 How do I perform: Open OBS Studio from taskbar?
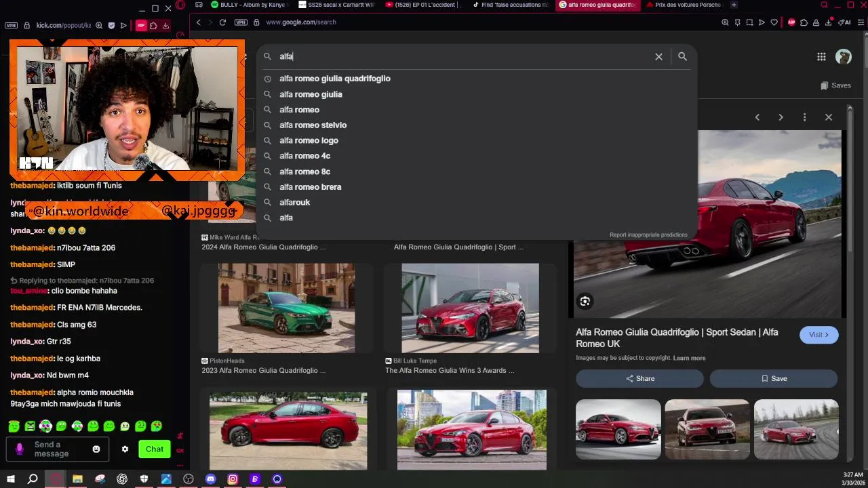click(x=189, y=479)
